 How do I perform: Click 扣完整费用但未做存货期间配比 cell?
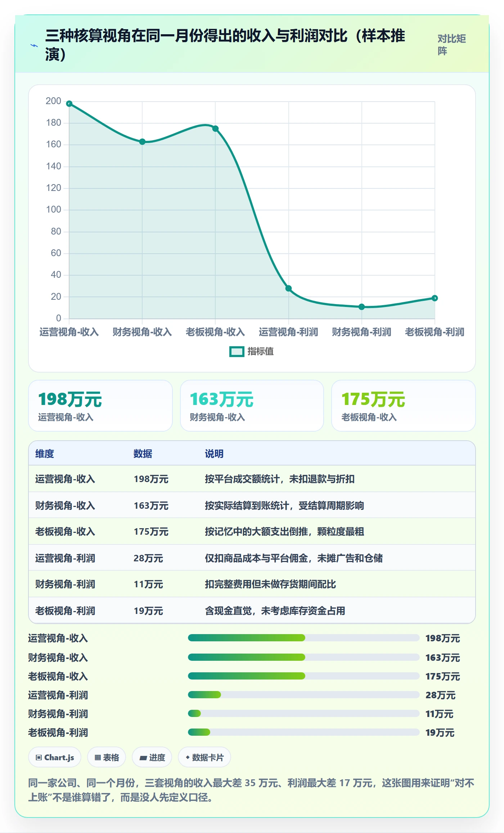(x=270, y=584)
